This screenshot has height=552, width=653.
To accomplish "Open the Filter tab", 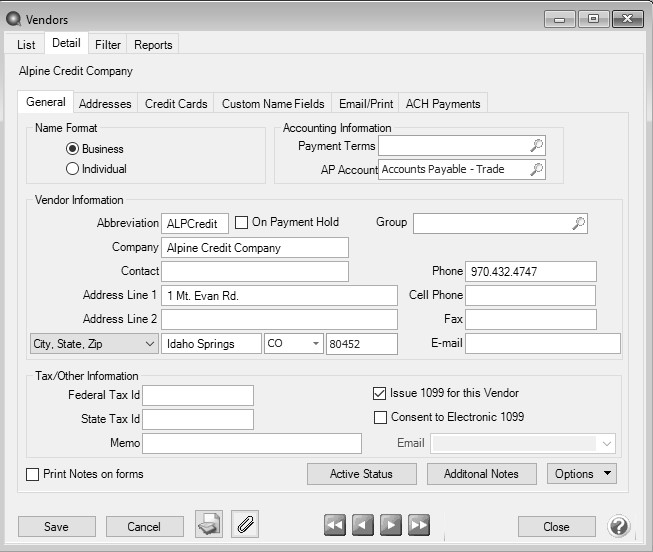I will 108,45.
